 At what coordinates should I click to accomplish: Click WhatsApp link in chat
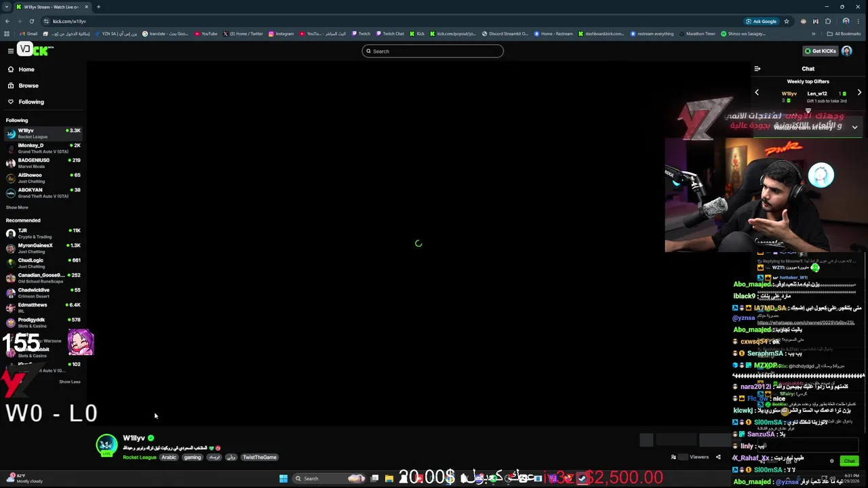coord(806,323)
